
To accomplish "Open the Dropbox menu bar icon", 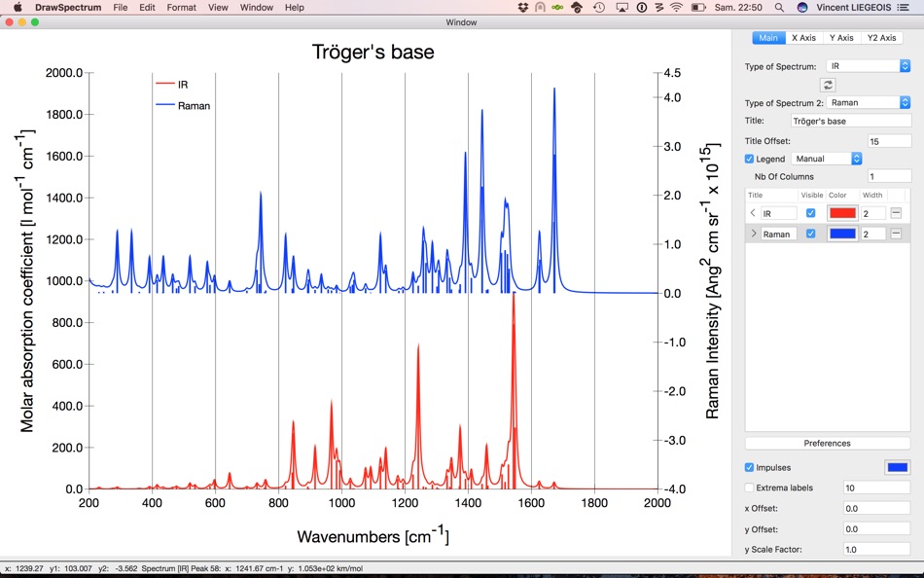I will tap(523, 7).
